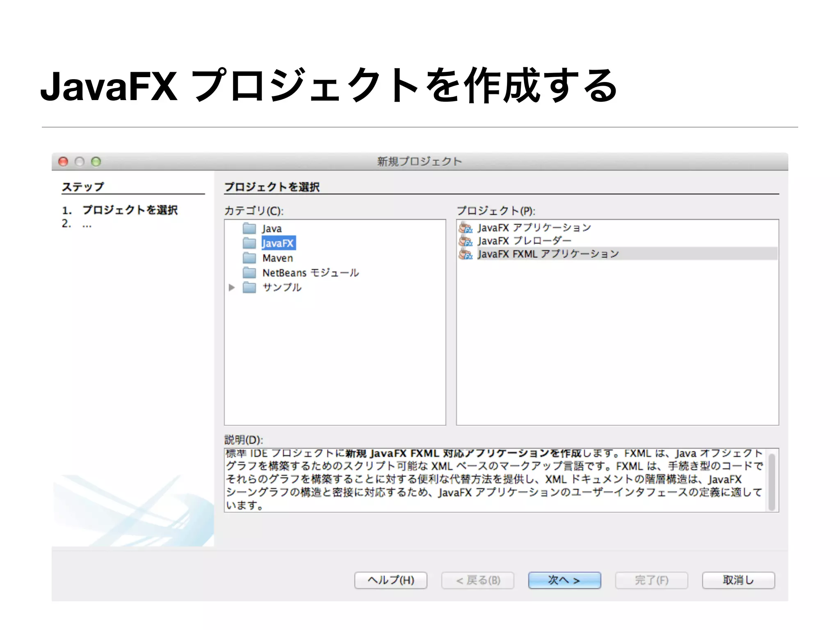Click the JavaFX アプリケーション project icon
This screenshot has height=630, width=840.
coord(466,228)
